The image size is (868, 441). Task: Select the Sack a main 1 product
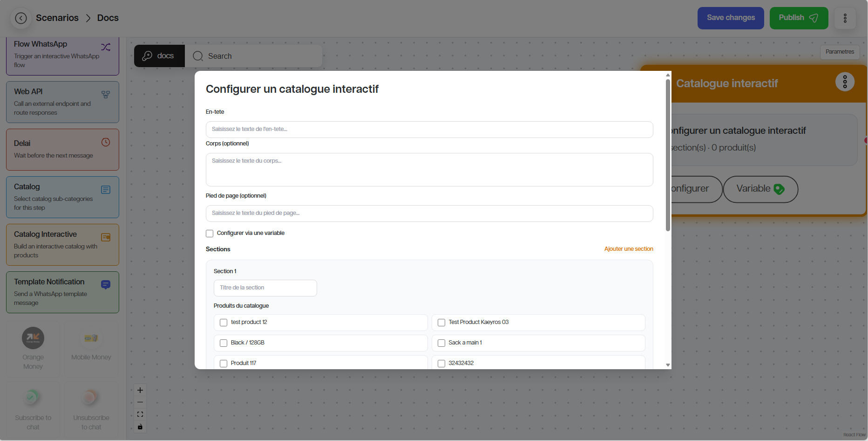pos(441,343)
